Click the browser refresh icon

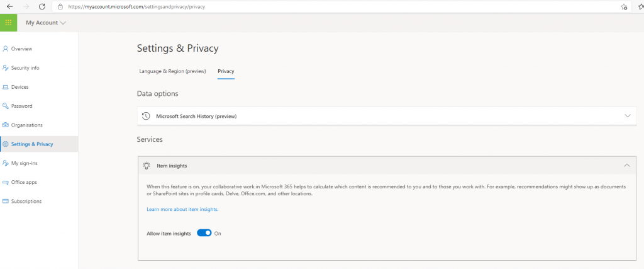(42, 6)
